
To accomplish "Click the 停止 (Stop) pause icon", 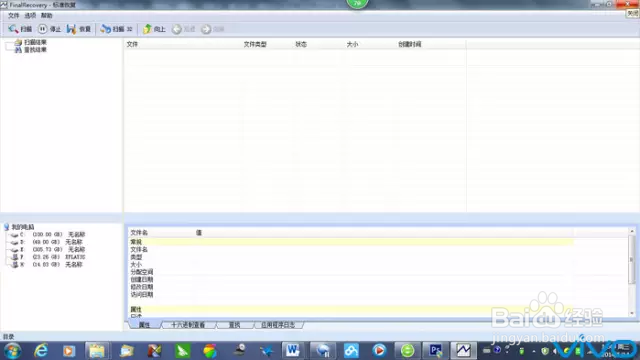I will 42,29.
